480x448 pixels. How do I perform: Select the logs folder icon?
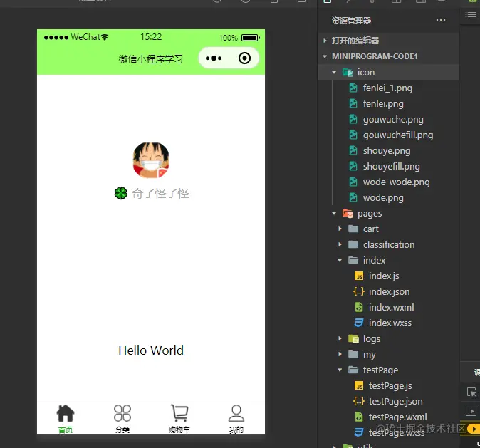coord(353,339)
